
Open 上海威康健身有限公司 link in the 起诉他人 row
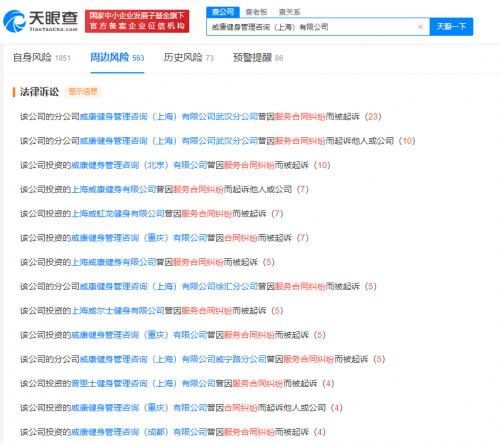[113, 190]
